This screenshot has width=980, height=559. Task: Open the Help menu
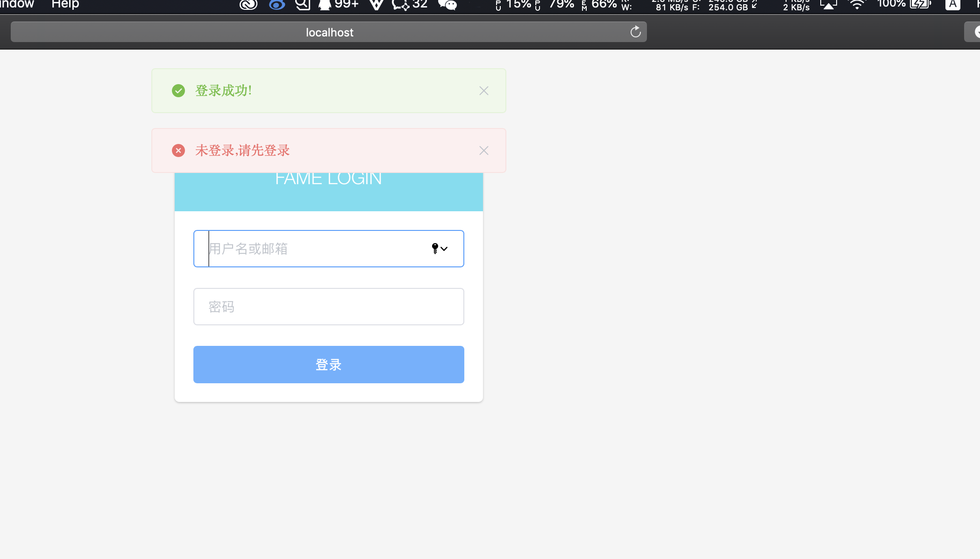click(x=65, y=4)
